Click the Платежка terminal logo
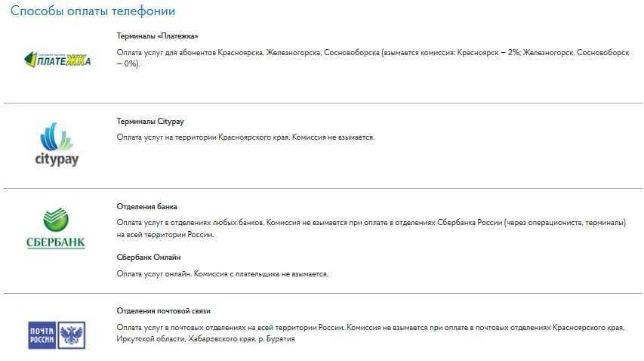Image resolution: width=644 pixels, height=361 pixels. coord(57,59)
